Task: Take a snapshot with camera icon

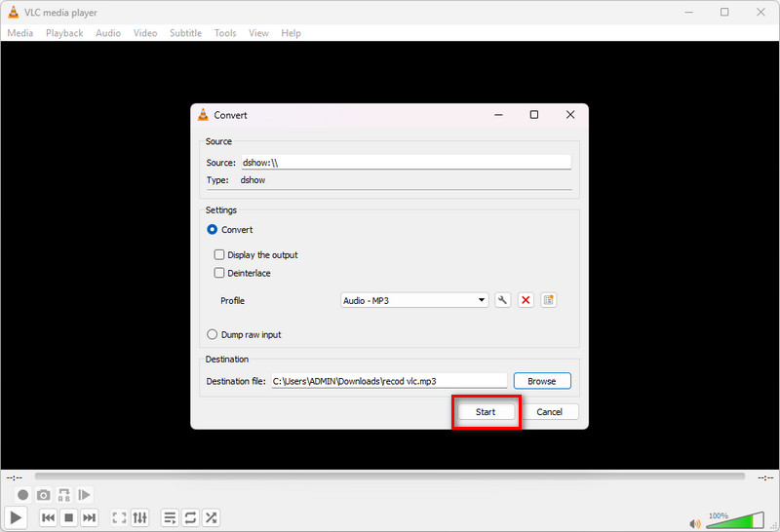Action: 43,495
